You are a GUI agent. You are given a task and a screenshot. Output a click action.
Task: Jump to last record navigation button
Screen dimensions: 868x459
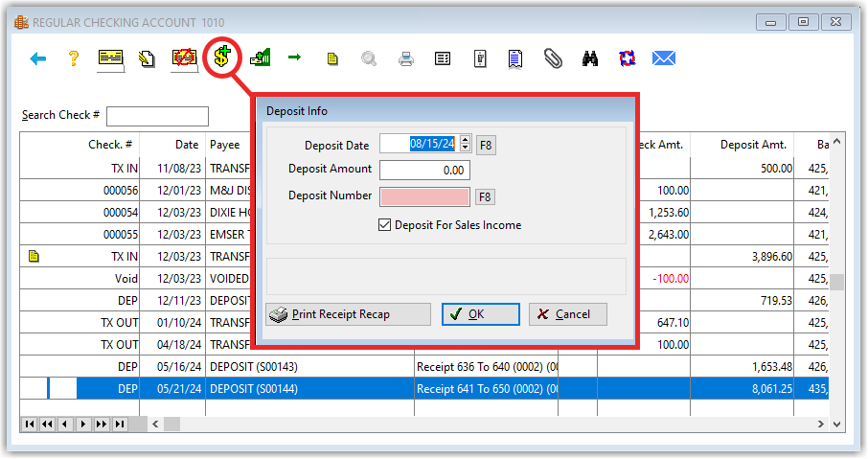[x=119, y=425]
